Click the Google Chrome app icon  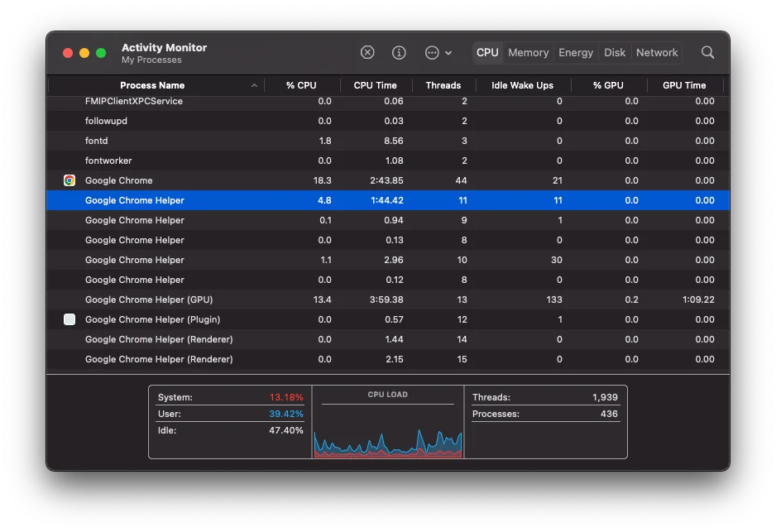click(69, 180)
